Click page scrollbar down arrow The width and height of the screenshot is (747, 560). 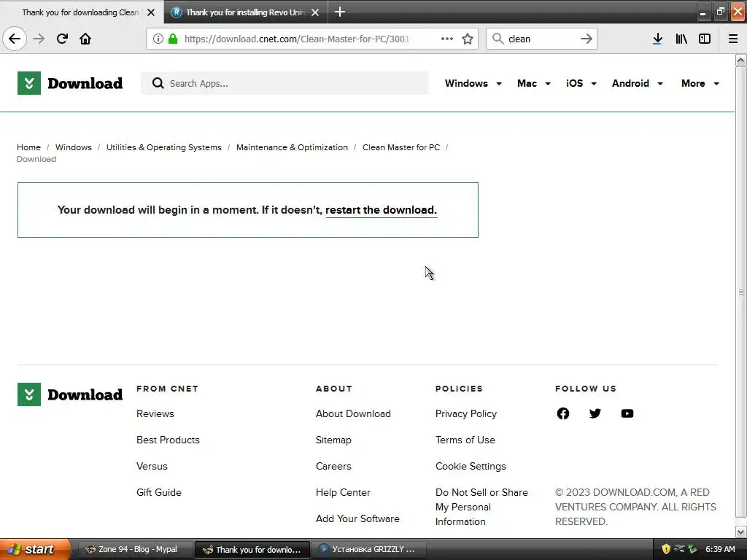pos(740,532)
